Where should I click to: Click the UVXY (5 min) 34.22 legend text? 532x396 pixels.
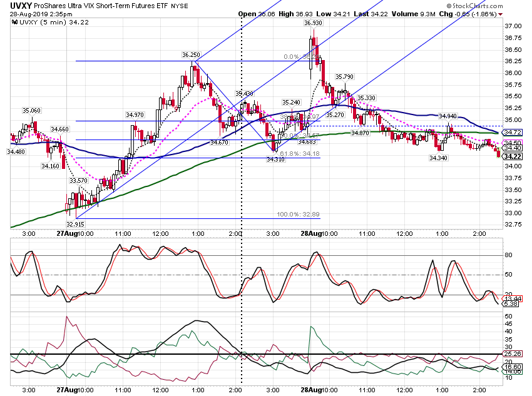(x=54, y=23)
